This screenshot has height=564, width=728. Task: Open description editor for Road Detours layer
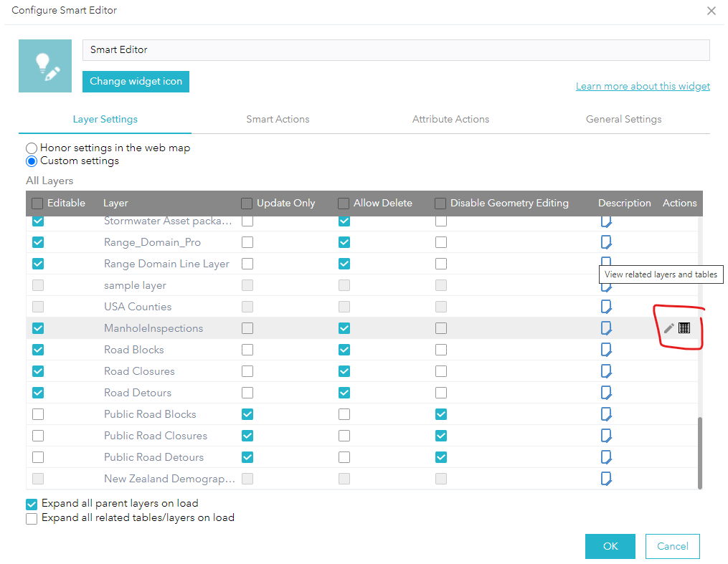(x=606, y=393)
